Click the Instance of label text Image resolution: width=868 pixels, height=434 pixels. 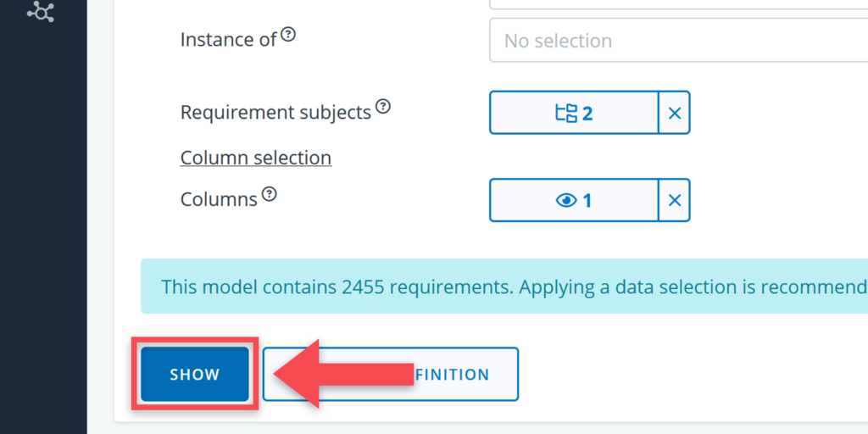(x=229, y=39)
